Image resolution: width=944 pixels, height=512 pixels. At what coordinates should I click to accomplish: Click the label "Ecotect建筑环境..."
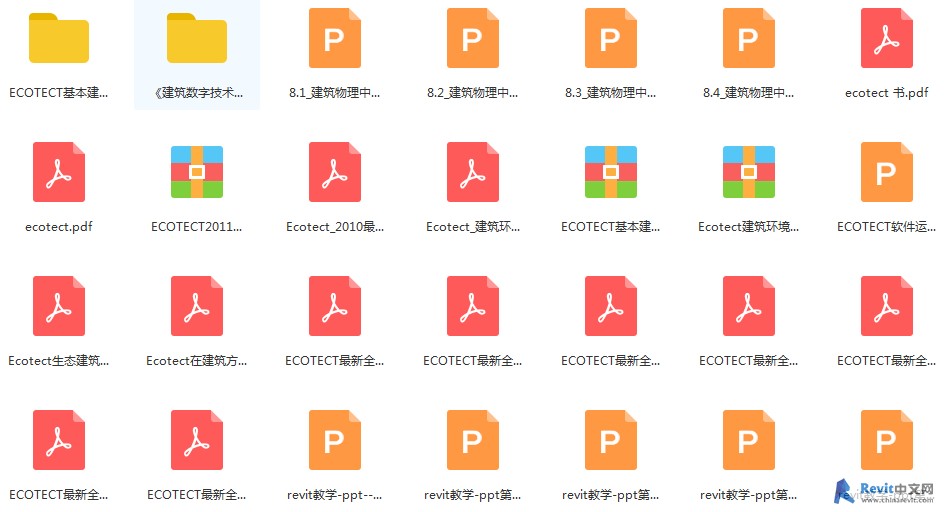[x=748, y=226]
